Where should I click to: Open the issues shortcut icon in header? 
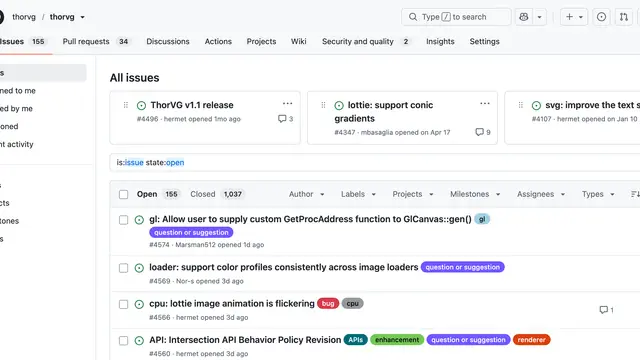601,17
